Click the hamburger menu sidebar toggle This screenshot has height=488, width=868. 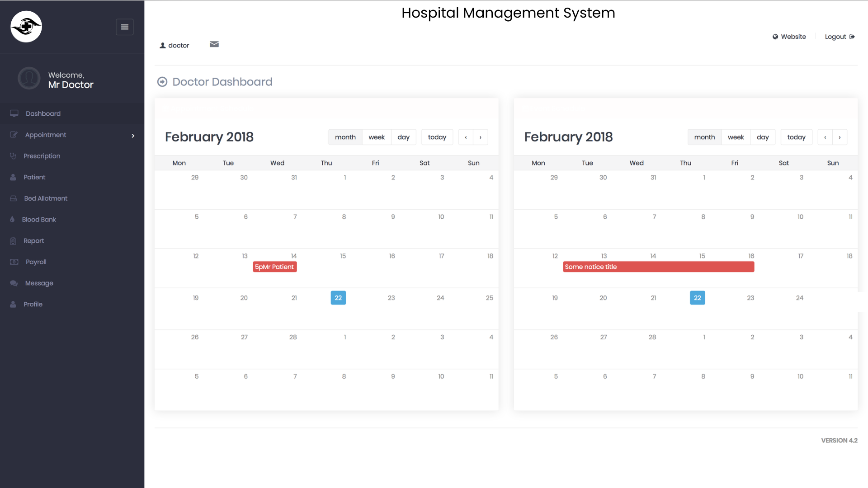[124, 27]
